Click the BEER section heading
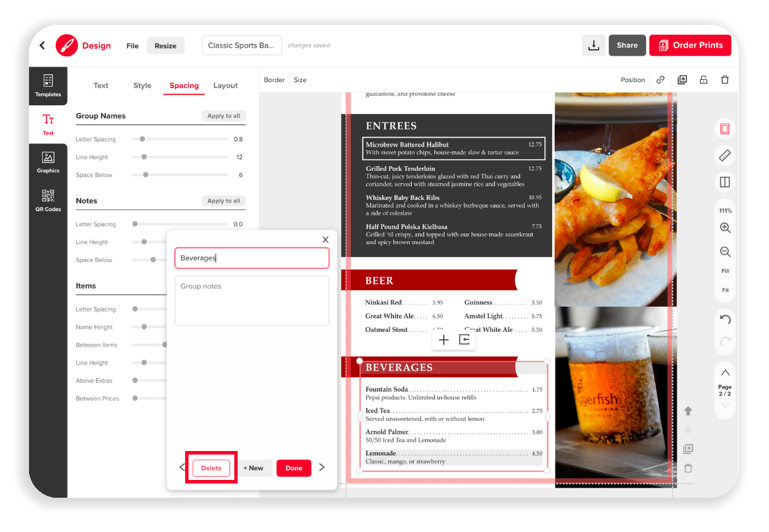This screenshot has height=532, width=769. pyautogui.click(x=379, y=281)
